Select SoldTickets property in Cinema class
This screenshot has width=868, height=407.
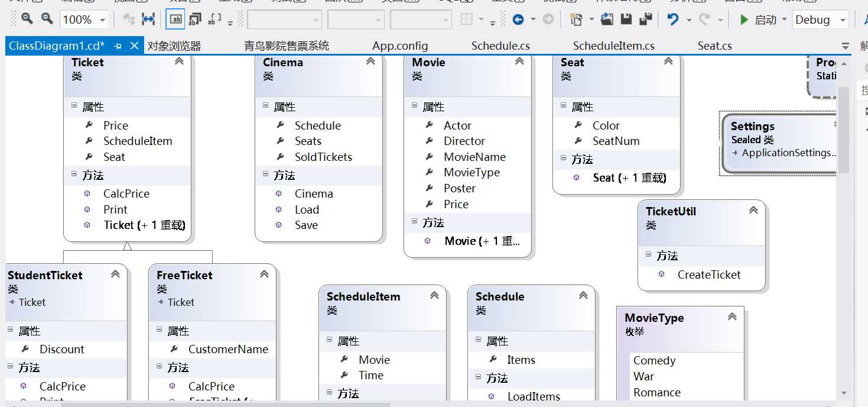pyautogui.click(x=323, y=157)
